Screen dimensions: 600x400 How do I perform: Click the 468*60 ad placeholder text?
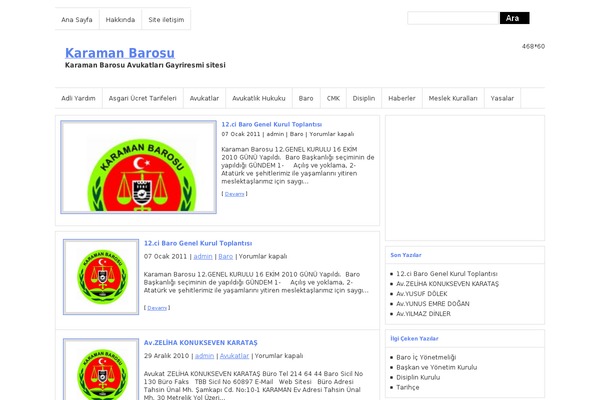click(533, 46)
